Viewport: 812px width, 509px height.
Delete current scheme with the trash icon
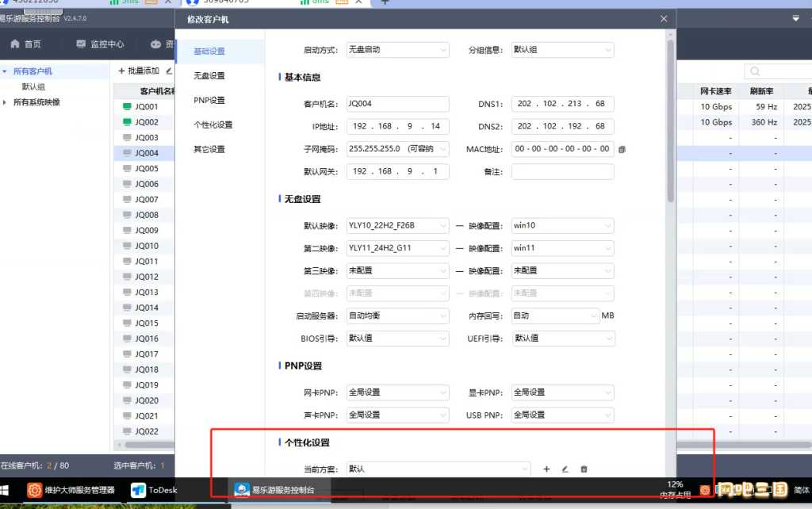click(x=584, y=469)
